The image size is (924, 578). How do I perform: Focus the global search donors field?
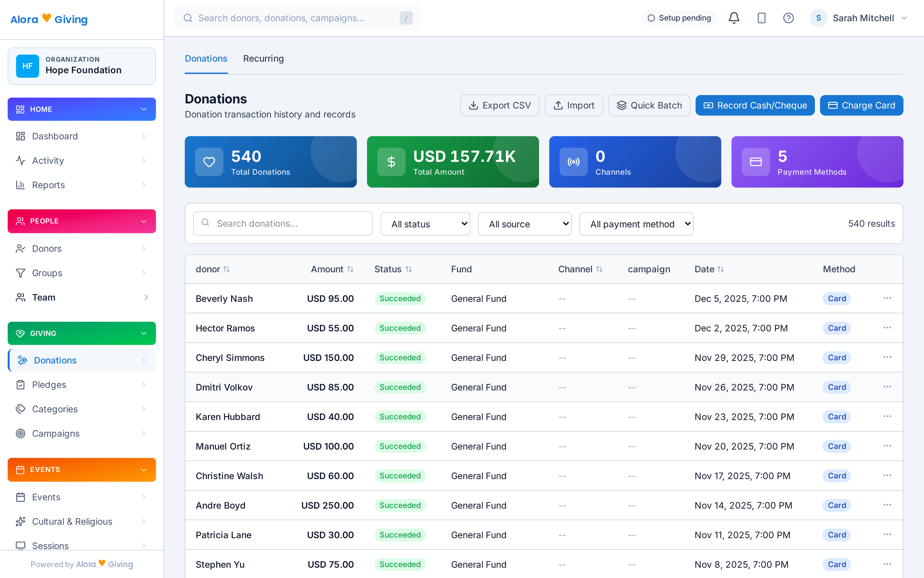297,18
